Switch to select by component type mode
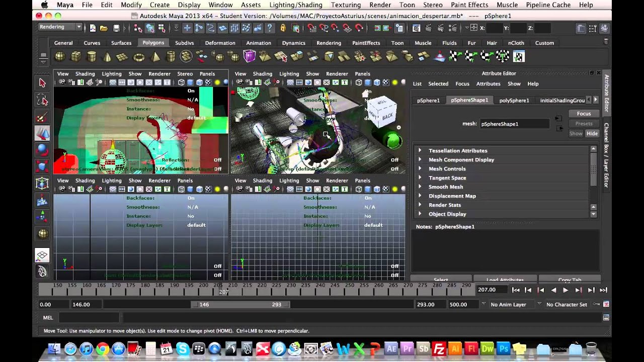The image size is (644, 362). [x=163, y=28]
